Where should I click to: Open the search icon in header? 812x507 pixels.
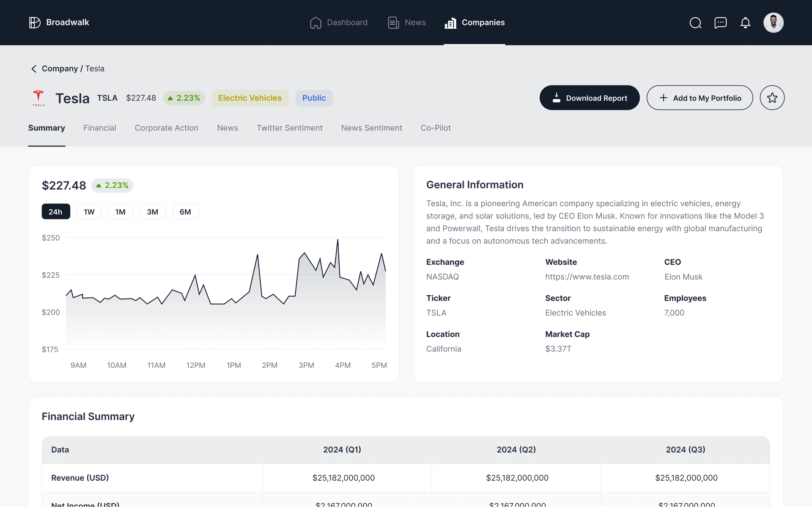695,23
